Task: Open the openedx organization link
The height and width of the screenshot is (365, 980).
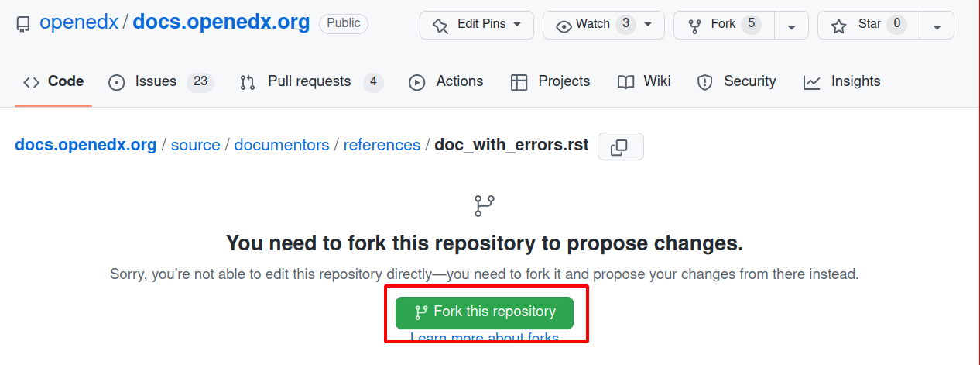Action: [79, 22]
